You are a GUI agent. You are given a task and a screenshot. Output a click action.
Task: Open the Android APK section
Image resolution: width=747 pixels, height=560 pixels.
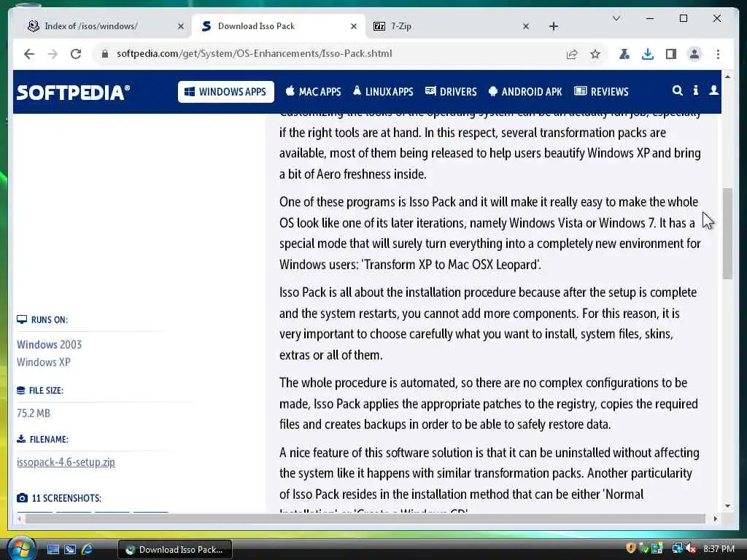point(525,91)
